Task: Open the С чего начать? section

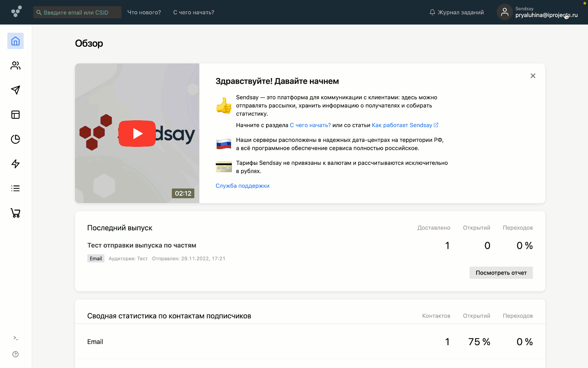Action: coord(193,12)
